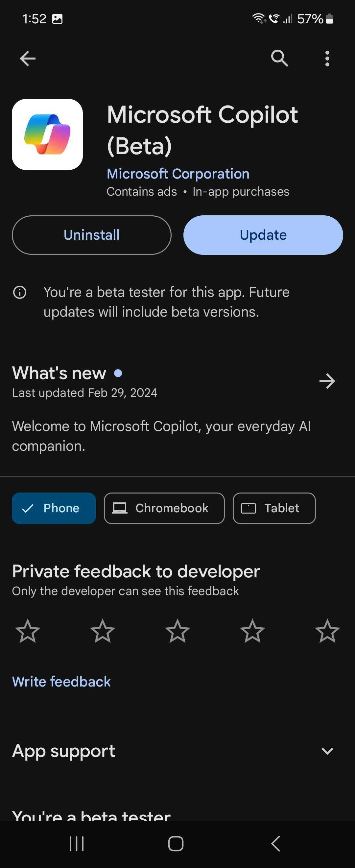Screen dimensions: 355x868
Task: Tap the back arrow icon
Action: tap(28, 59)
